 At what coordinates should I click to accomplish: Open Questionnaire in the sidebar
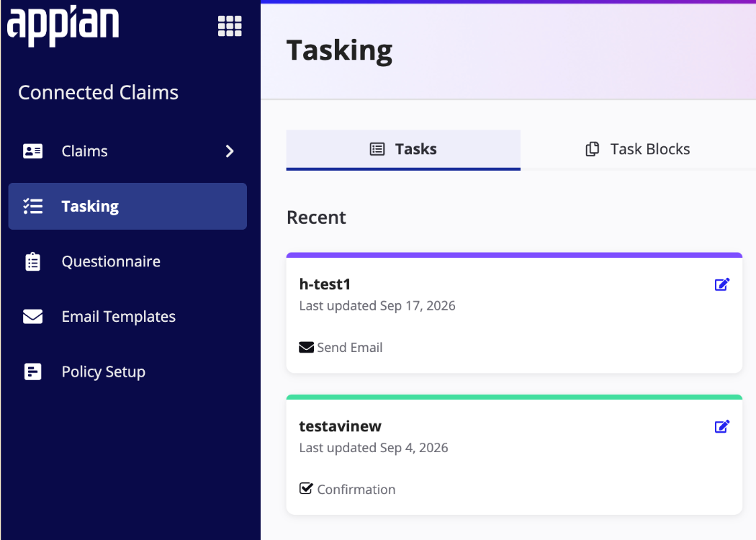pyautogui.click(x=127, y=261)
